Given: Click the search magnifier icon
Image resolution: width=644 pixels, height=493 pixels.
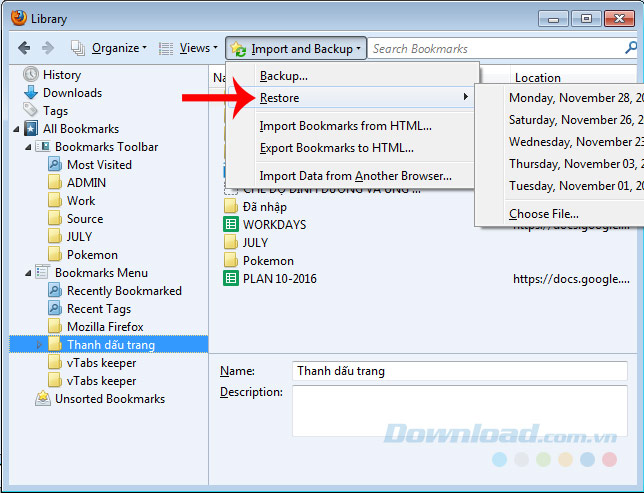Looking at the screenshot, I should pos(631,48).
